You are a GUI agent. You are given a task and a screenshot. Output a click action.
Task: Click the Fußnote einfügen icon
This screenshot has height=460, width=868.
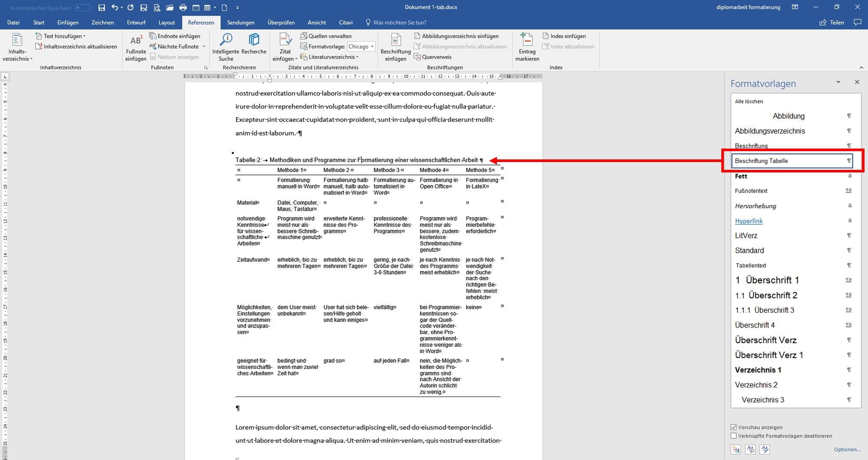(x=136, y=40)
